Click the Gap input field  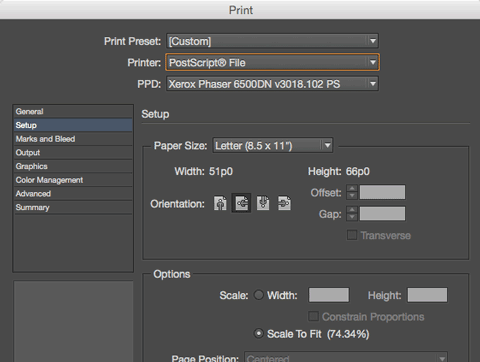coord(383,214)
